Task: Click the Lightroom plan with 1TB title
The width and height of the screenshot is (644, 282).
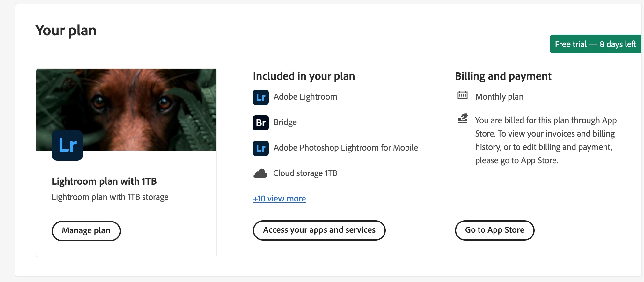Action: click(104, 181)
